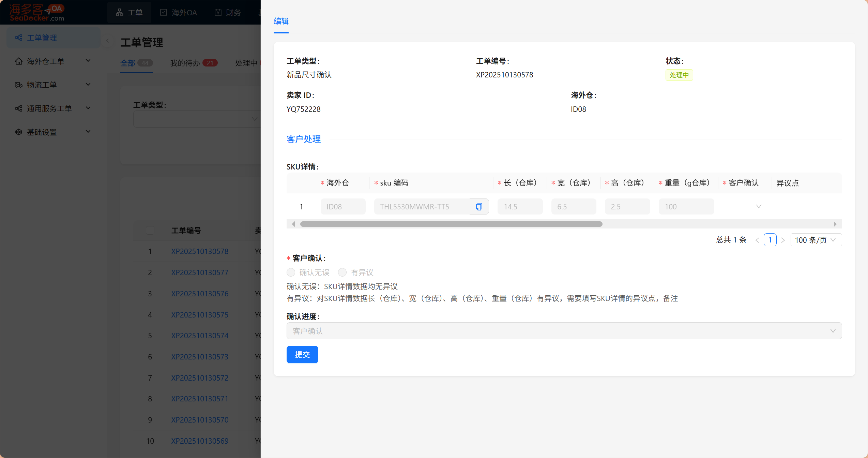Image resolution: width=868 pixels, height=458 pixels.
Task: Click the home icon beside 海外仓工单
Action: [19, 61]
